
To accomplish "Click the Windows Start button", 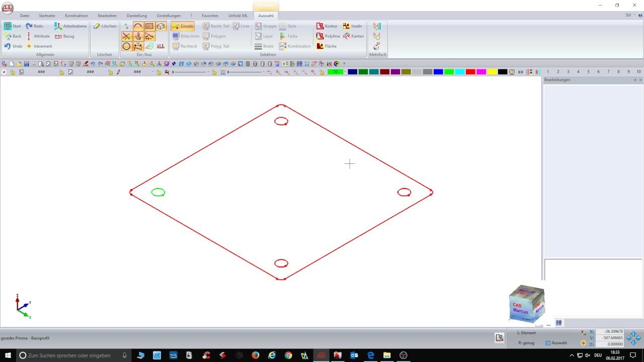I will click(x=8, y=355).
